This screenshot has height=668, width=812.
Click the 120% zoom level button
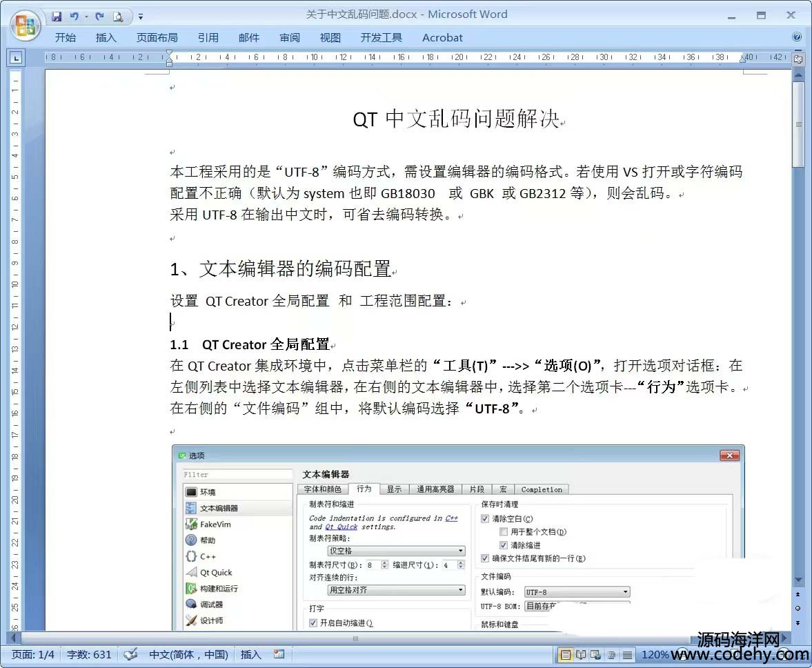pyautogui.click(x=655, y=655)
